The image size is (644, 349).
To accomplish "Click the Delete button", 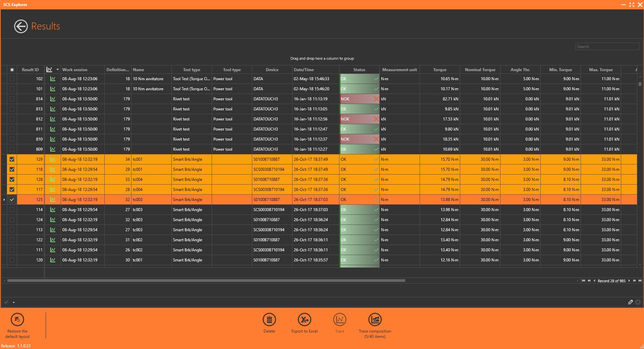I will coord(269,320).
